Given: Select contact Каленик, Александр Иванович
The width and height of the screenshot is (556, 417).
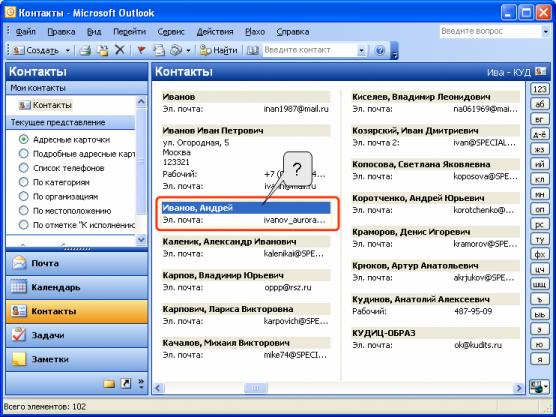Looking at the screenshot, I should click(246, 242).
